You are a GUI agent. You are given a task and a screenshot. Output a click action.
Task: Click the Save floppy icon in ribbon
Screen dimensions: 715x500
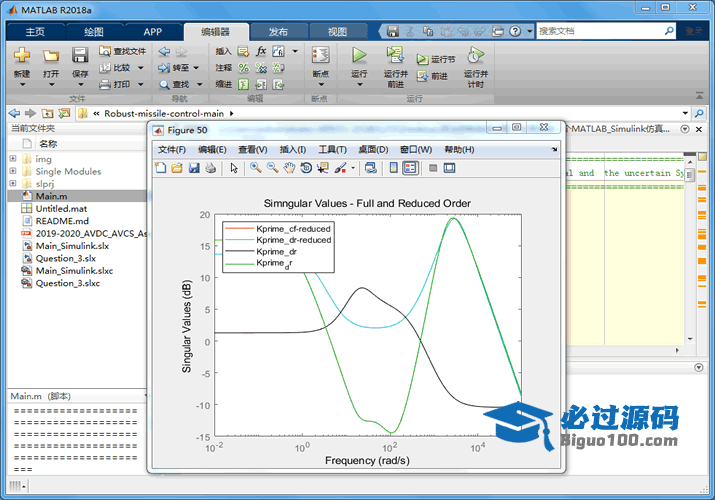tap(80, 55)
